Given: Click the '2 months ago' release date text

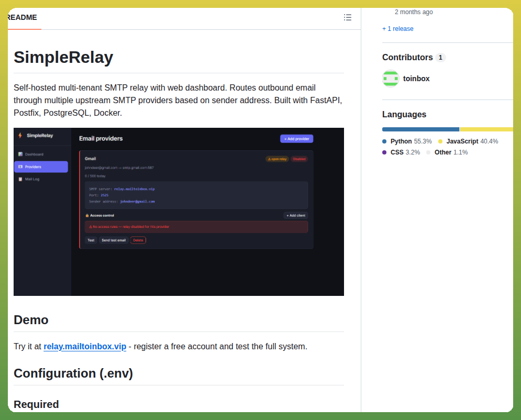Looking at the screenshot, I should (414, 12).
